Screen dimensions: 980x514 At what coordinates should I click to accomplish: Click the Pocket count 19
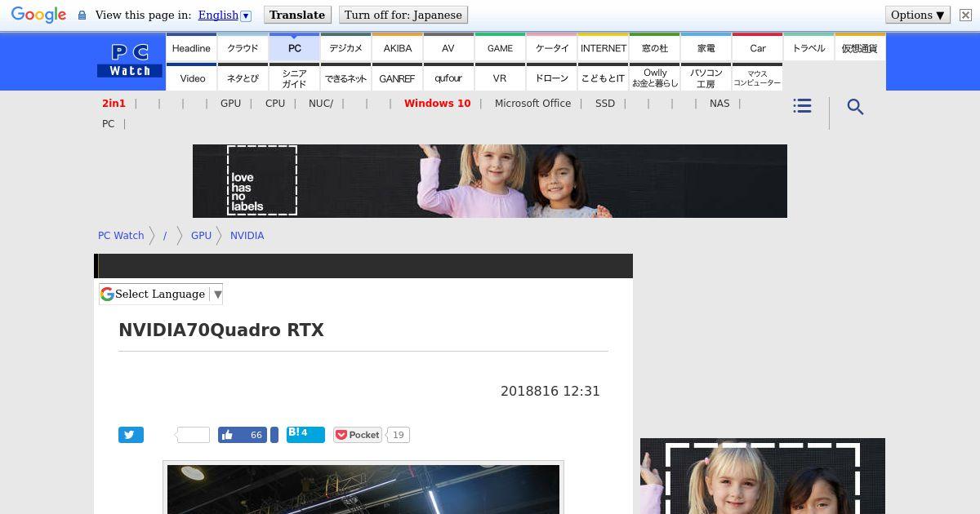click(398, 435)
